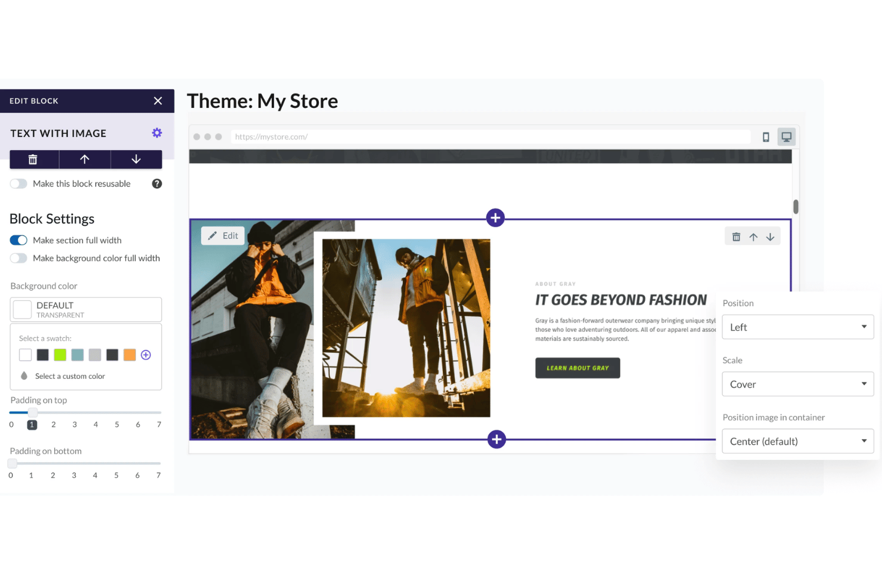Toggle Make this block reusable

(x=18, y=183)
